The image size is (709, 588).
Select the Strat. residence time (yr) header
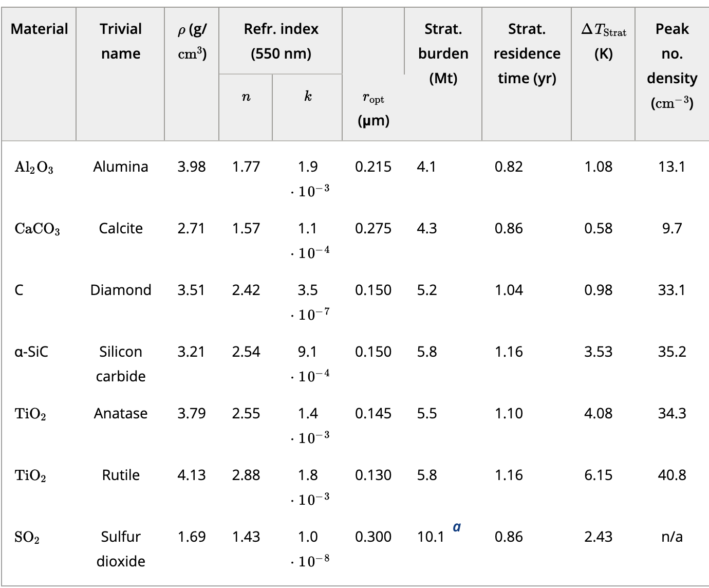coord(527,53)
